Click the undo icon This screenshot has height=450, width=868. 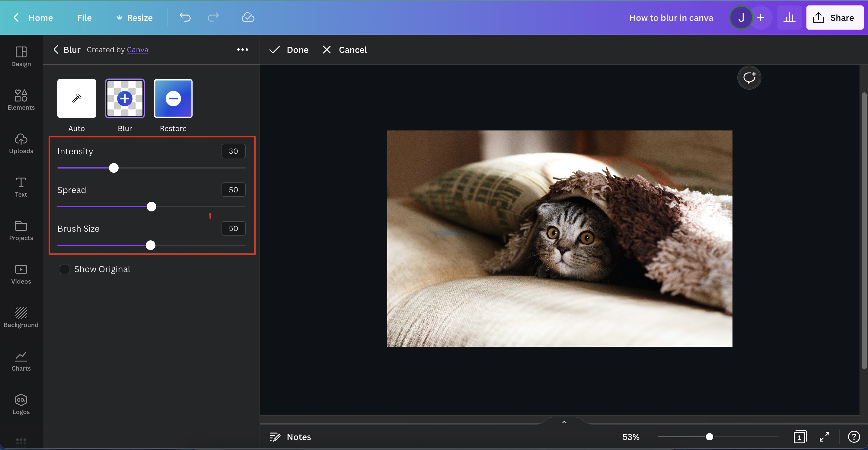[185, 18]
